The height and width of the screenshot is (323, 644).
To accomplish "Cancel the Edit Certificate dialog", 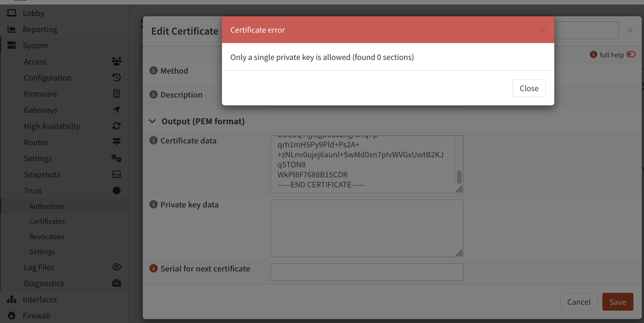I will click(x=579, y=302).
